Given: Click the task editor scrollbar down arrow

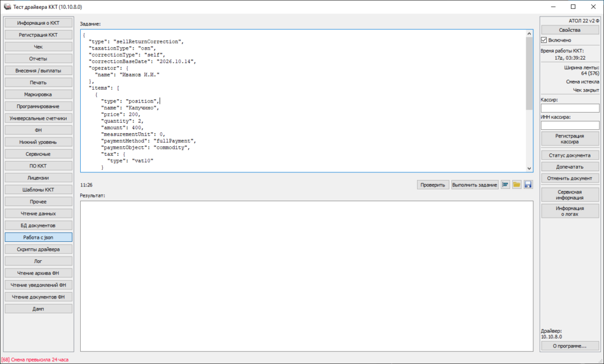Looking at the screenshot, I should [x=529, y=168].
